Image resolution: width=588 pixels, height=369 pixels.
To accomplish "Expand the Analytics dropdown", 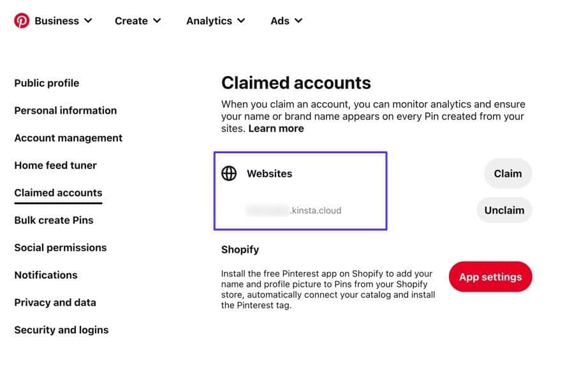I will (x=215, y=20).
